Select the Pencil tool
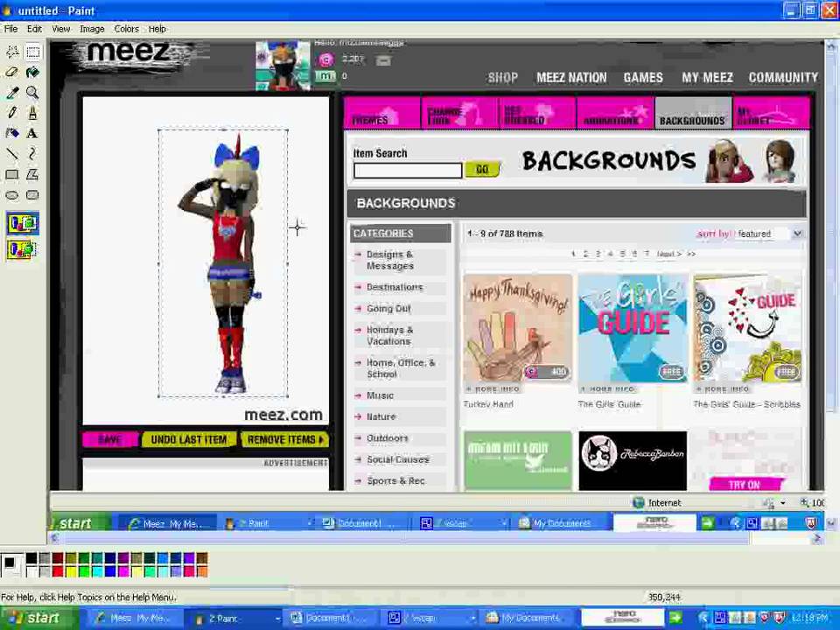This screenshot has width=840, height=630. (x=12, y=113)
